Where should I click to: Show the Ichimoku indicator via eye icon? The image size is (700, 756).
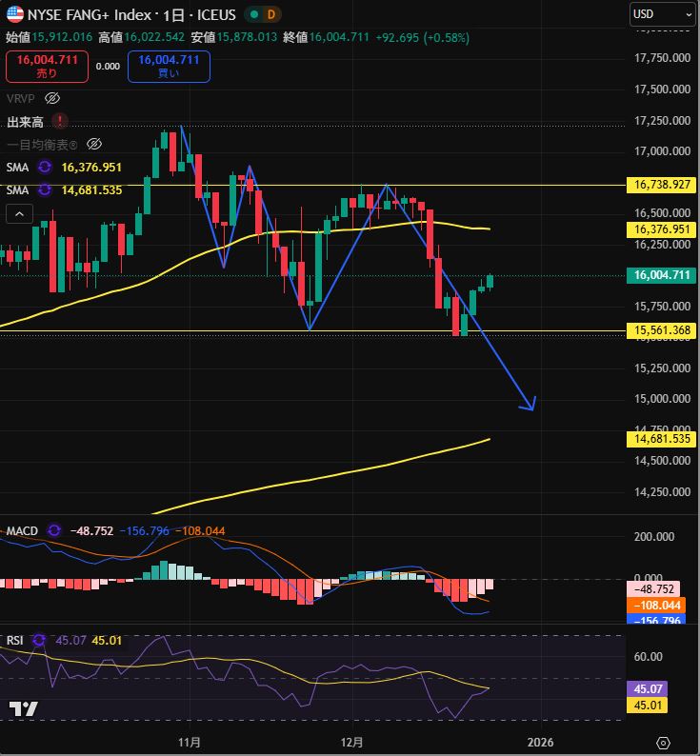(93, 144)
